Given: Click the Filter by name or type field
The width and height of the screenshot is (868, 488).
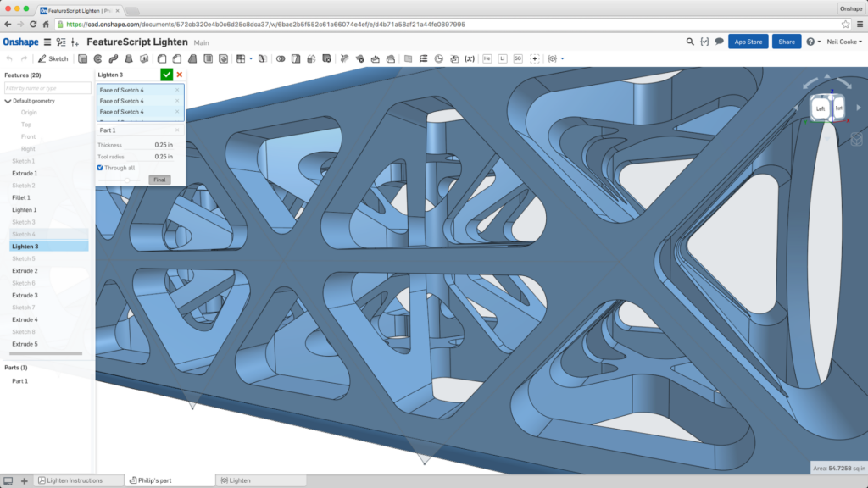Looking at the screenshot, I should (47, 88).
